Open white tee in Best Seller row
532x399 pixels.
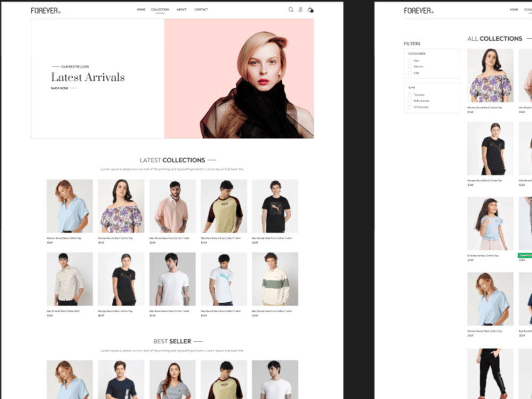[x=275, y=379]
